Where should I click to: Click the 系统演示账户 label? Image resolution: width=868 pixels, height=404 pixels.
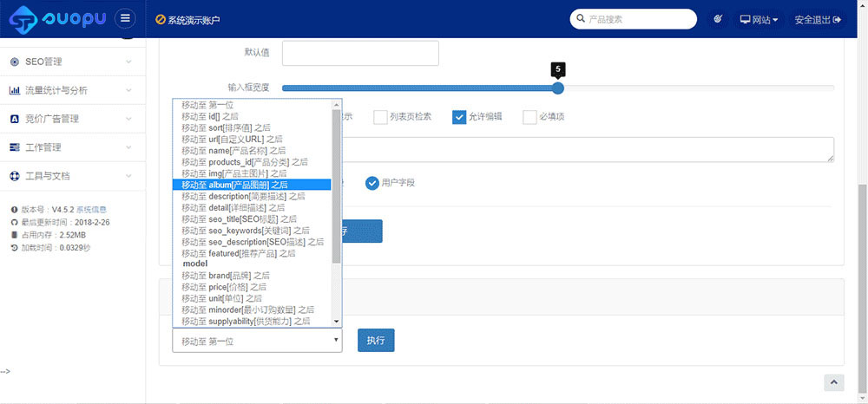pos(194,20)
